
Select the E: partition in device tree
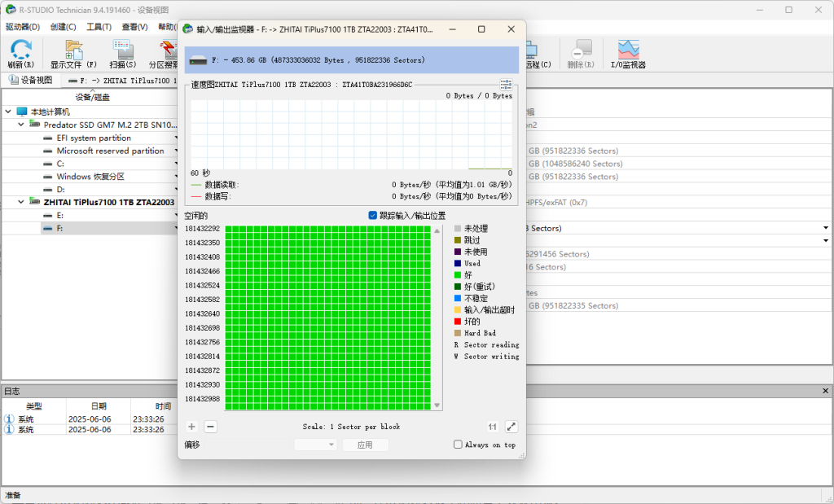59,215
